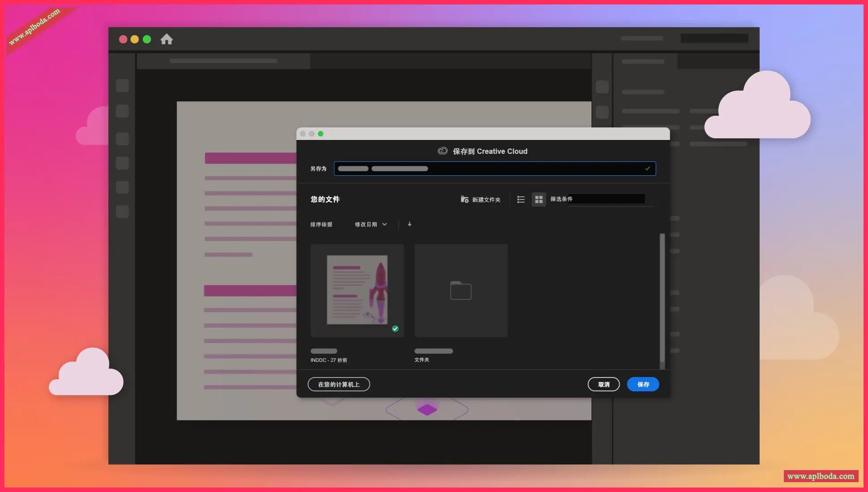Viewport: 868px width, 492px height.
Task: Click the new folder icon
Action: (x=464, y=199)
